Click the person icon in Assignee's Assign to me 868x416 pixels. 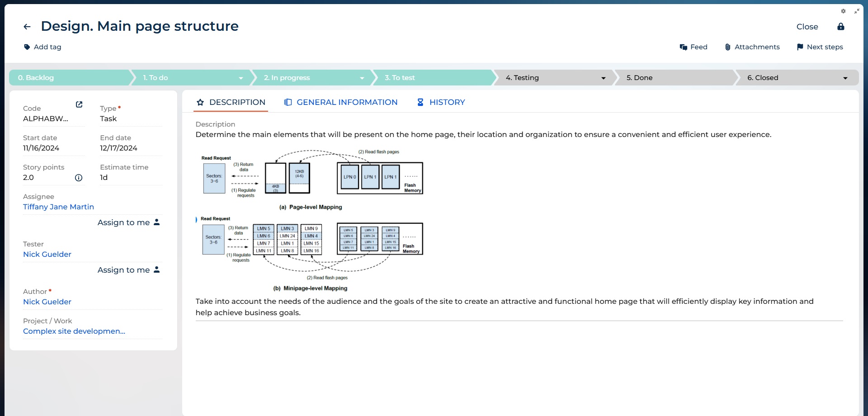pos(157,222)
